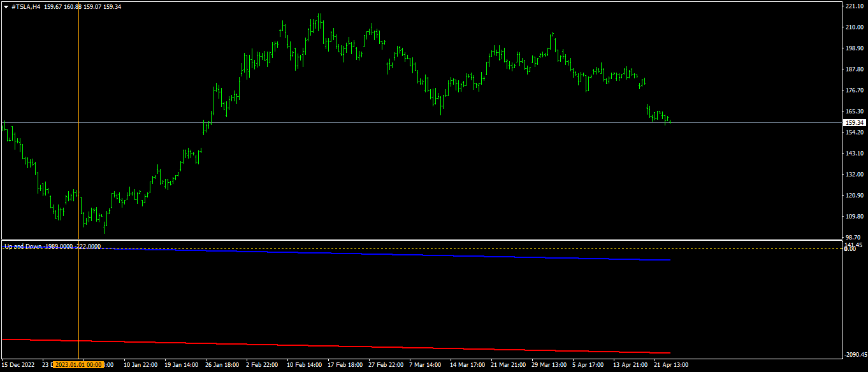Screen dimensions: 868x372
Task: Click the 21 Apr 13:00 time label
Action: 671,365
